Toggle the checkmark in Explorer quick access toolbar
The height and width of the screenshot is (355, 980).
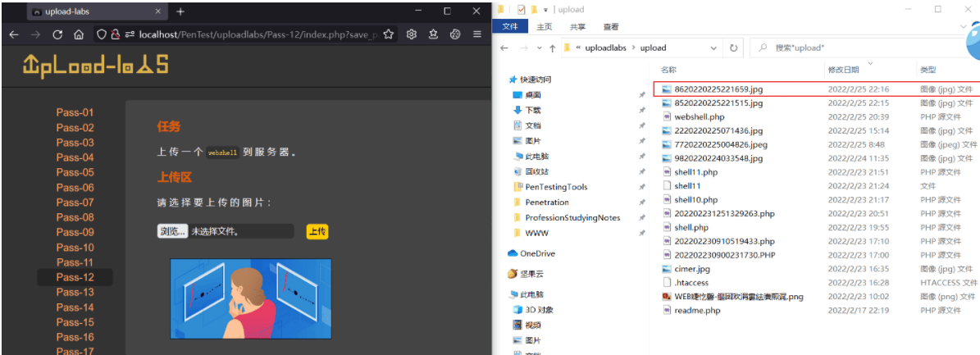520,9
